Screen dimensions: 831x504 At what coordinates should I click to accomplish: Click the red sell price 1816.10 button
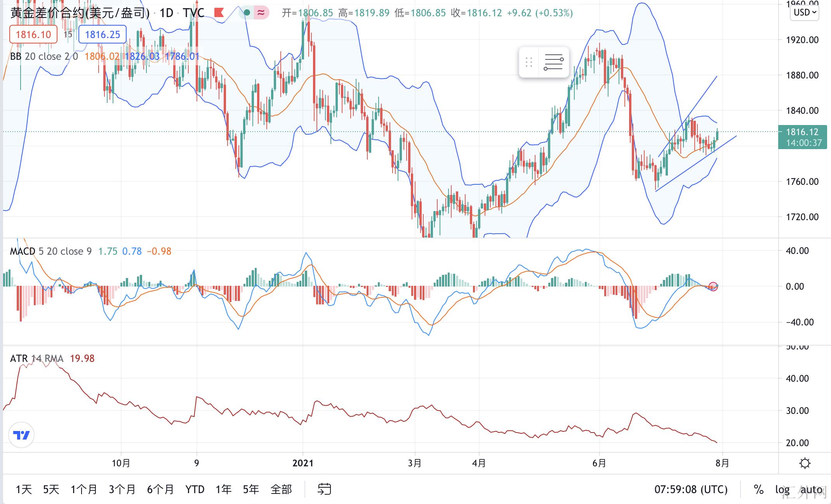[33, 35]
